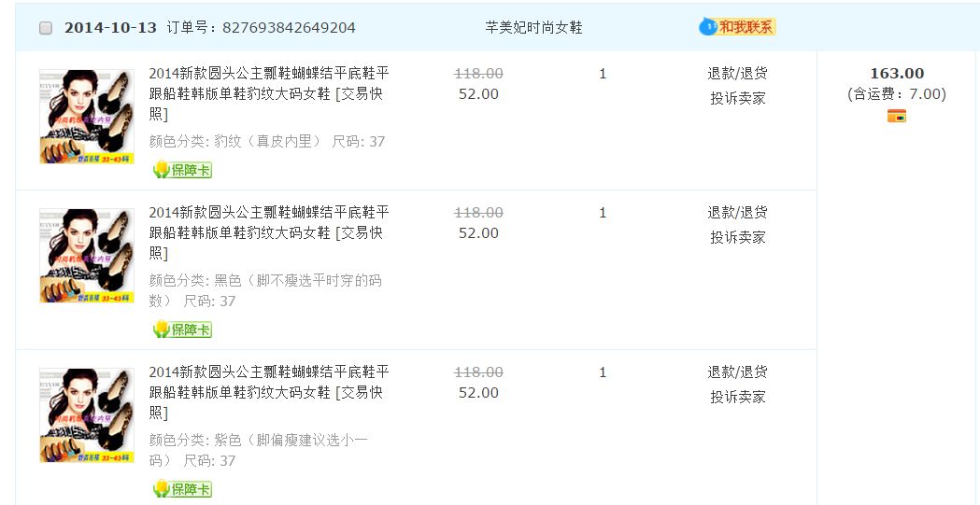
Task: Click 保障卡 badge on the purple color item
Action: (x=183, y=489)
